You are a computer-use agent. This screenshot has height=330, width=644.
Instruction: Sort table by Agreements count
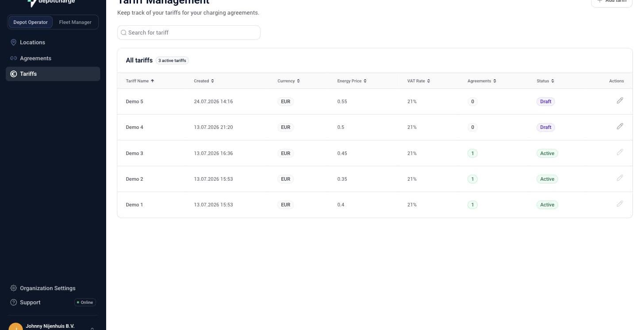pos(482,81)
